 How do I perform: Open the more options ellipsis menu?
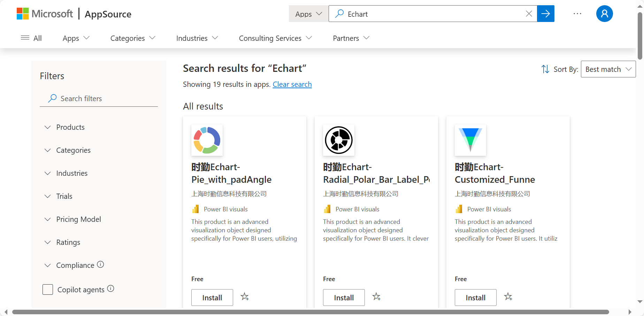pyautogui.click(x=577, y=14)
